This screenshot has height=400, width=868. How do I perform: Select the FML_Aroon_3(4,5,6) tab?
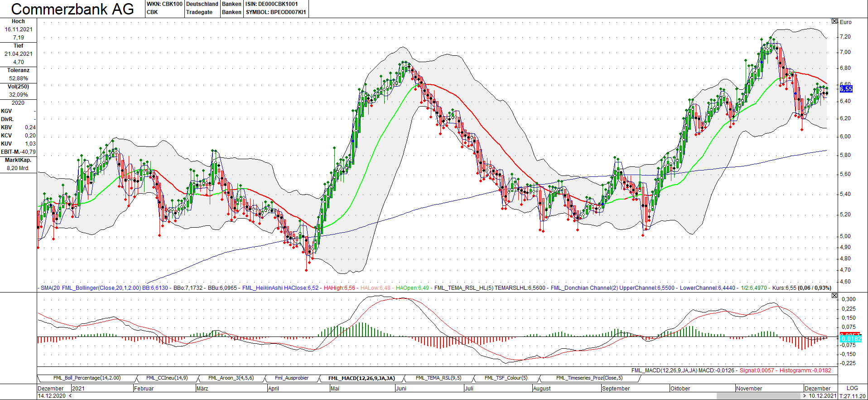[x=231, y=378]
